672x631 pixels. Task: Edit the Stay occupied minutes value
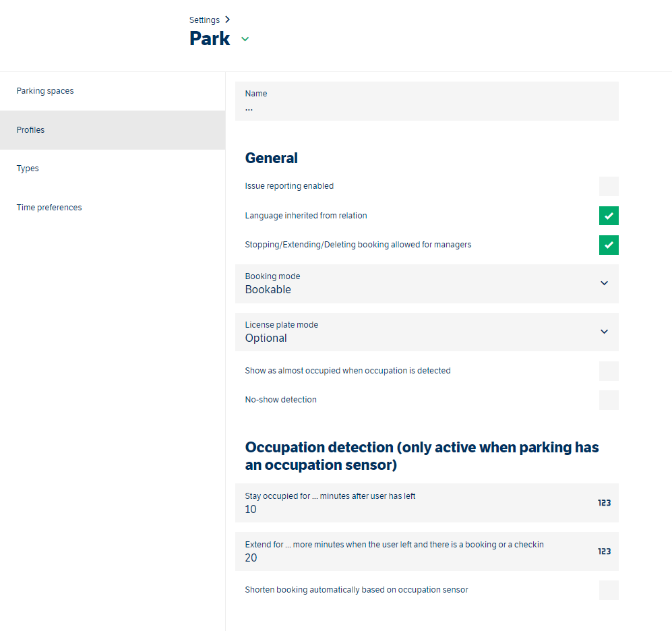(427, 503)
